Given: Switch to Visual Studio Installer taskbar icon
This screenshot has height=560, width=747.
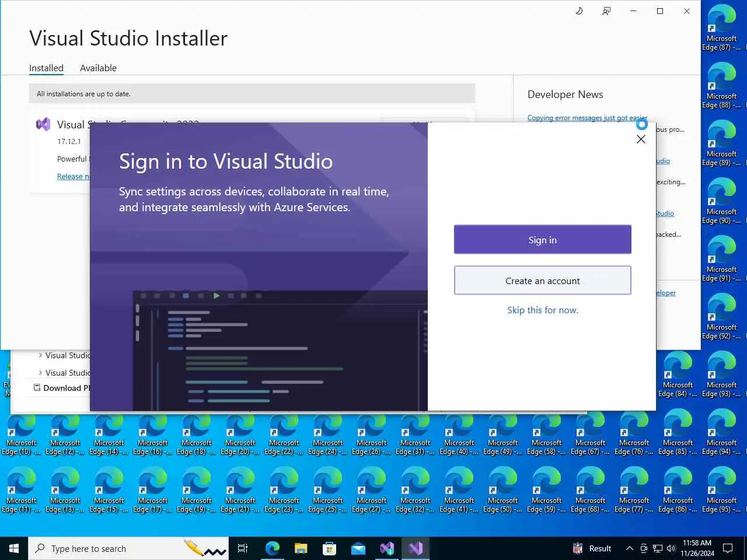Looking at the screenshot, I should pos(387,548).
